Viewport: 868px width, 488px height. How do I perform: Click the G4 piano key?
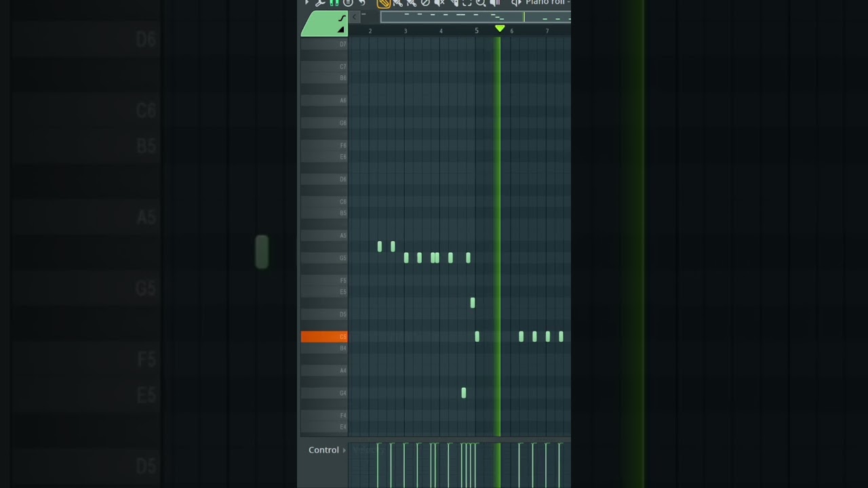click(324, 392)
